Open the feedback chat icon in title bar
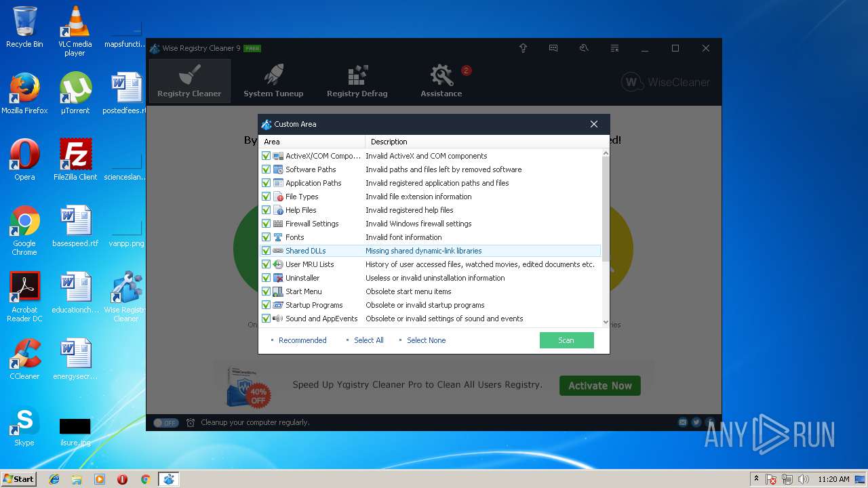Screen dimensions: 868x488 click(x=553, y=48)
